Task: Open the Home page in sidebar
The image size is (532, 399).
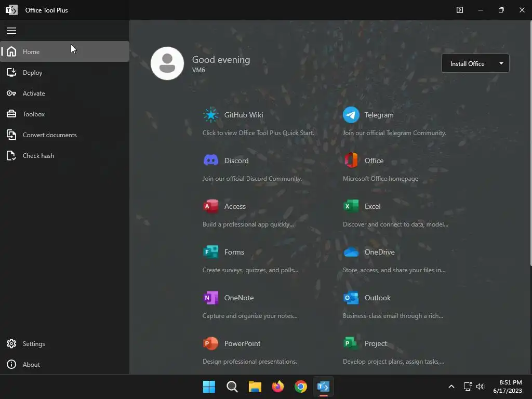Action: pyautogui.click(x=64, y=51)
